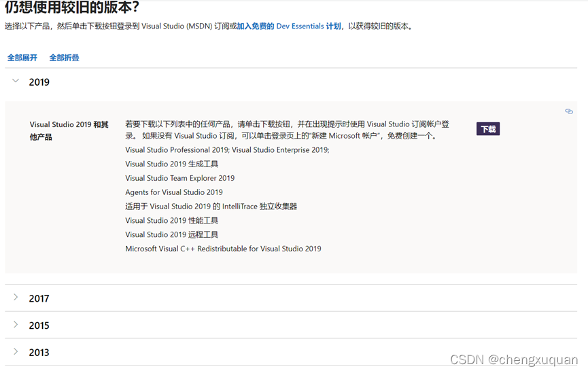Click the 2013 heading text
The image size is (588, 373).
tap(39, 353)
